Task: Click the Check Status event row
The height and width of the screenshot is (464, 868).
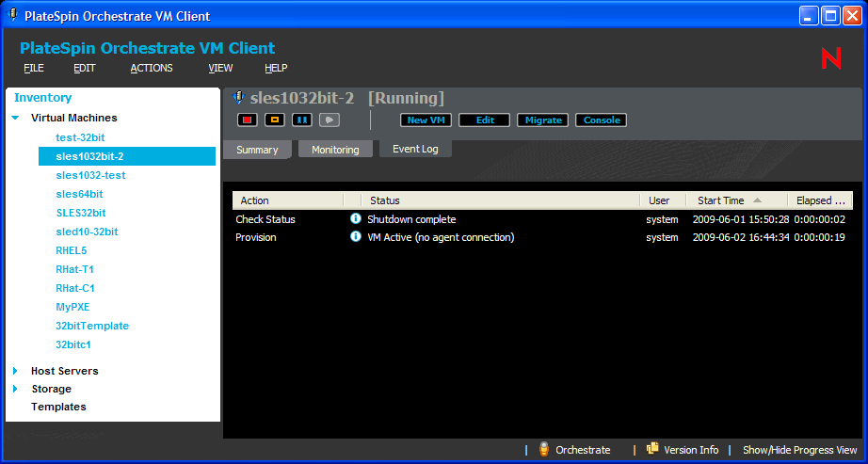Action: tap(542, 219)
